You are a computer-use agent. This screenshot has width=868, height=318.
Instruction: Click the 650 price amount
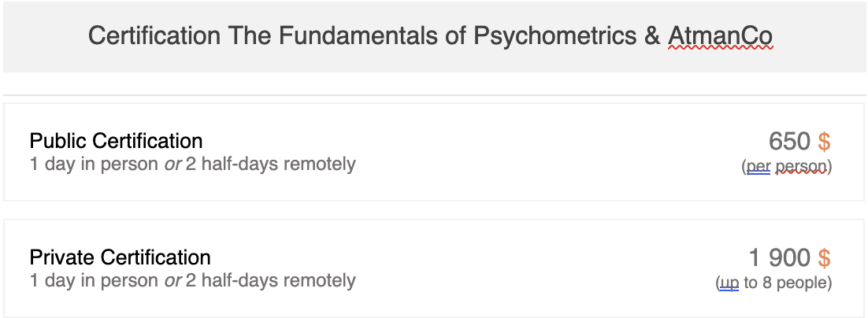click(789, 142)
